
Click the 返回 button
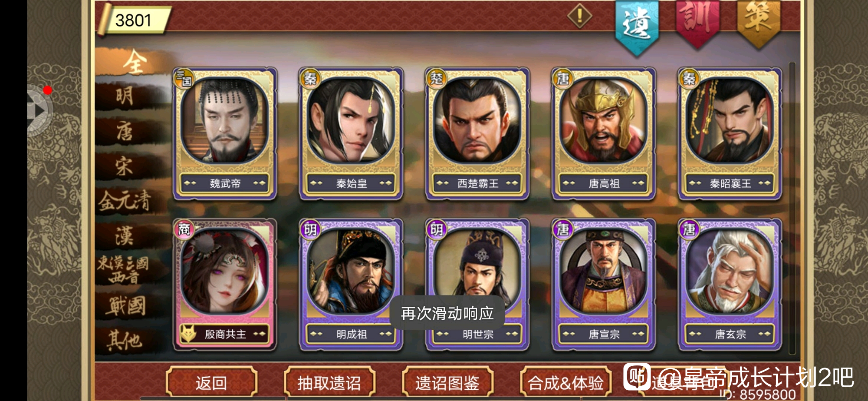211,382
